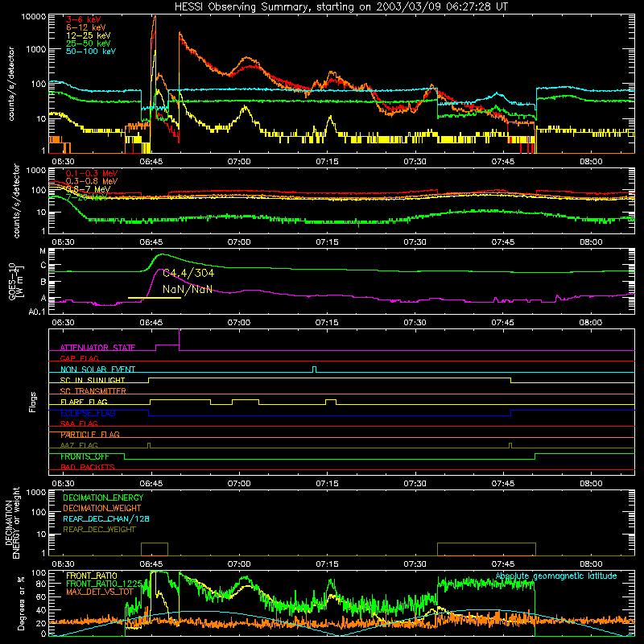Select the green FRONT_RATIO_1225 legend label
The height and width of the screenshot is (644, 644).
(104, 584)
